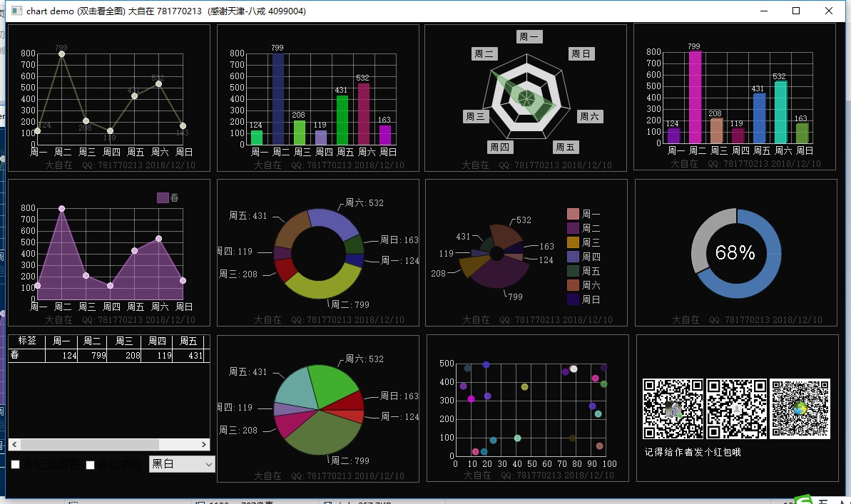Click donut chart label 周二: 799
Screen dimensions: 851x504
click(350, 304)
